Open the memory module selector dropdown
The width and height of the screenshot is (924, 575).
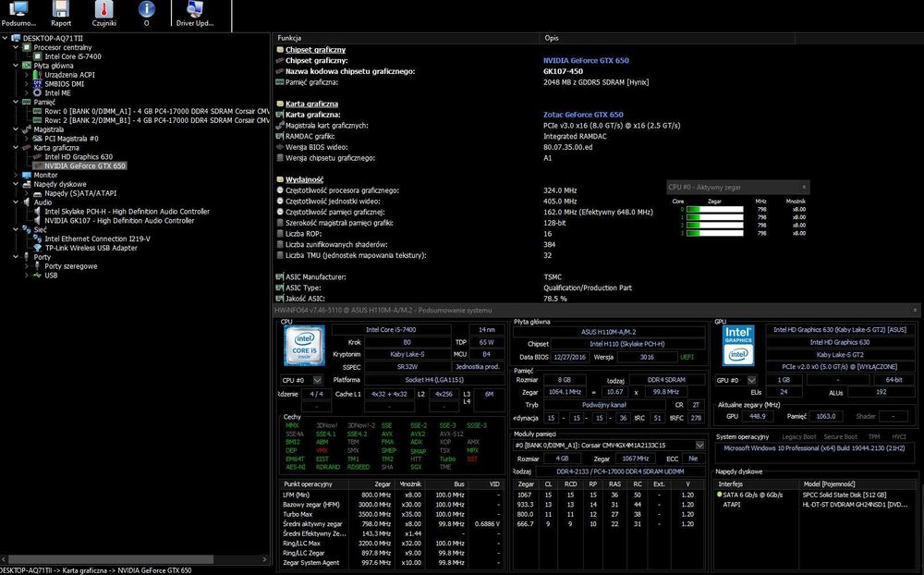(699, 446)
